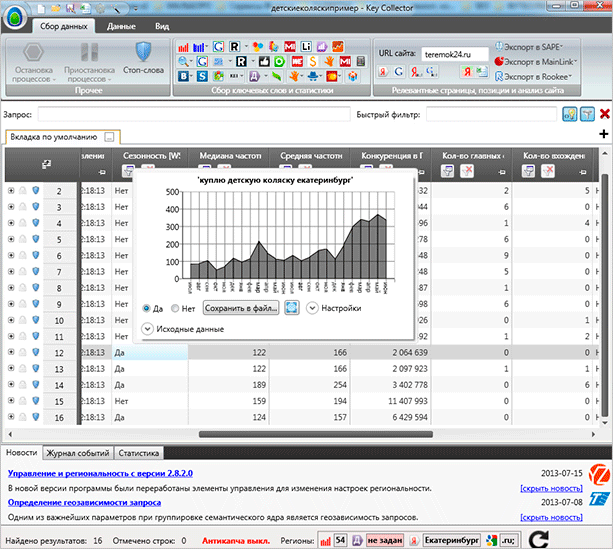This screenshot has width=613, height=549.
Task: Expand the Настройки section
Action: pos(313,308)
